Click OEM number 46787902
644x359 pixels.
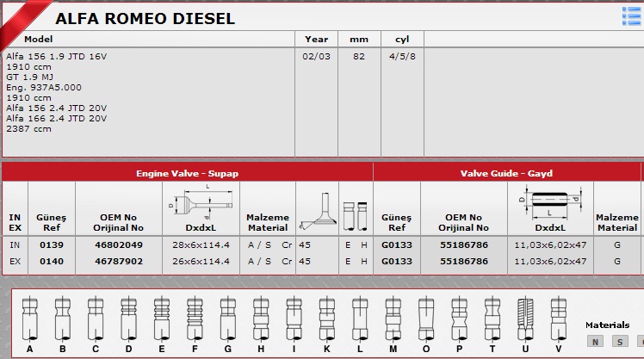[119, 262]
